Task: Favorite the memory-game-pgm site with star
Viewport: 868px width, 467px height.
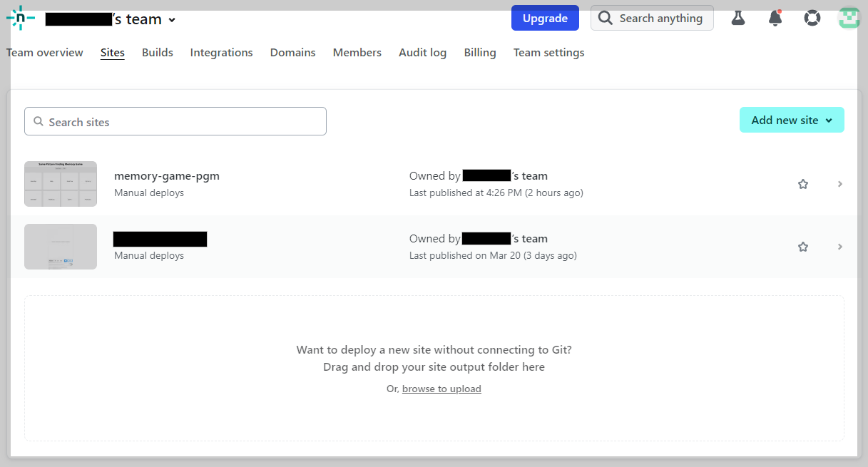Action: (x=803, y=184)
